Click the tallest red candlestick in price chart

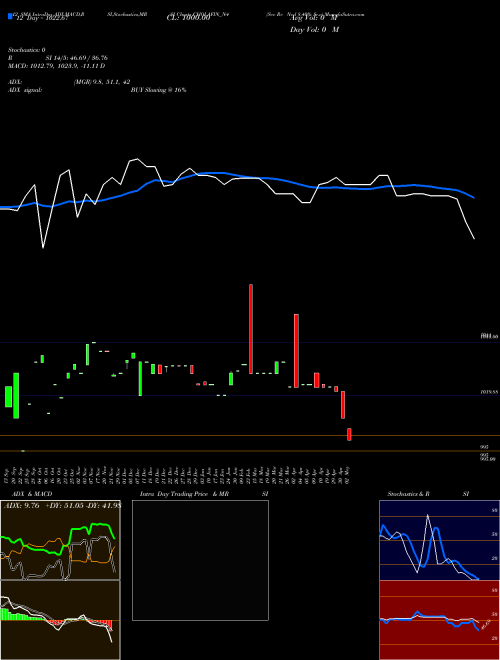pyautogui.click(x=251, y=329)
